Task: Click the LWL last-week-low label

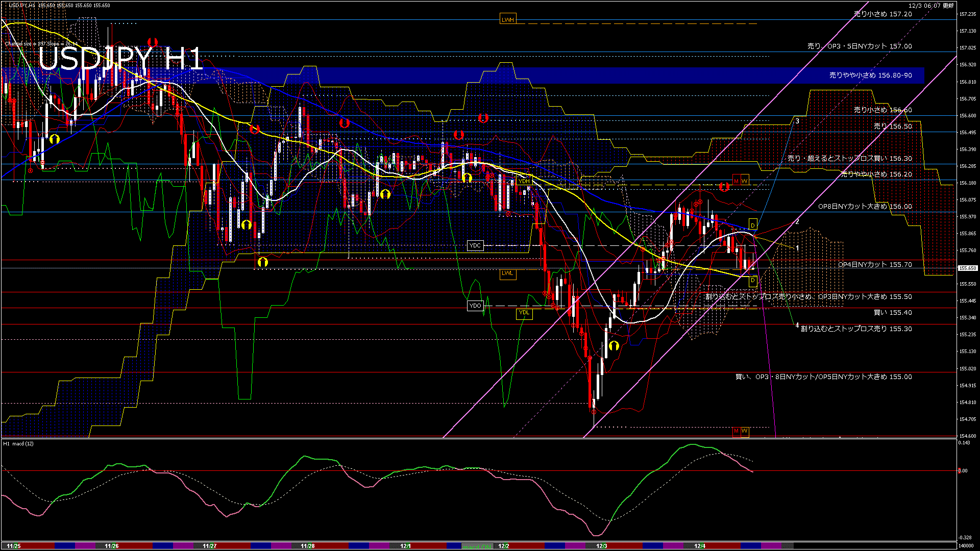Action: pyautogui.click(x=507, y=274)
